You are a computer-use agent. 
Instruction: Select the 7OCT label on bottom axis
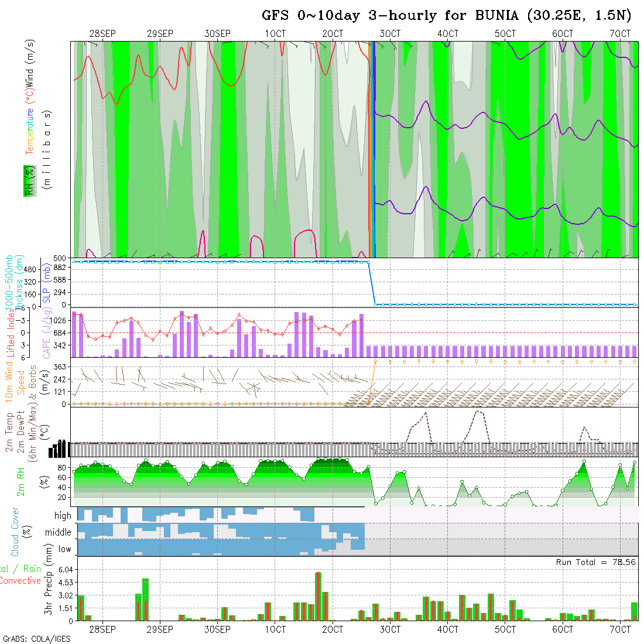pos(619,629)
